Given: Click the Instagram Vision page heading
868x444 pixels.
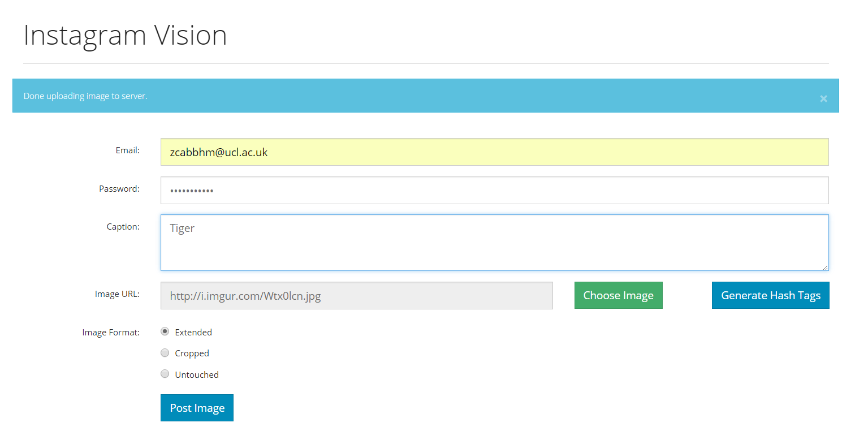Looking at the screenshot, I should [125, 36].
